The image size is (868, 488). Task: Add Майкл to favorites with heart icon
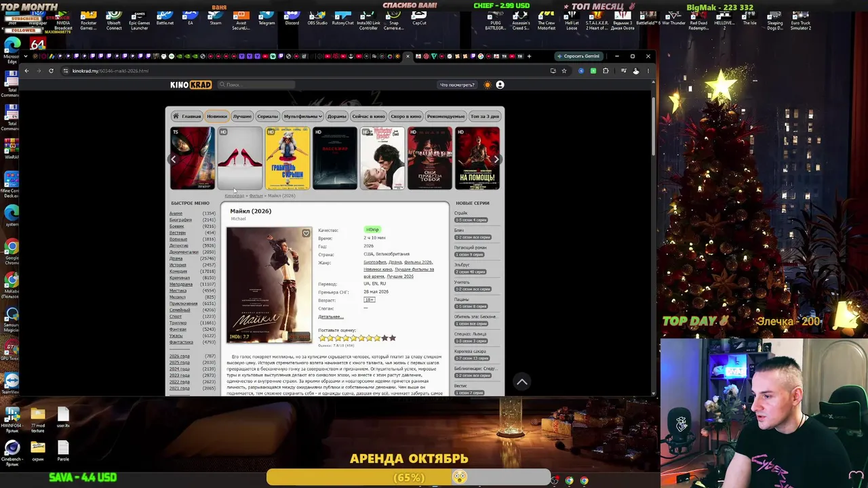pos(306,233)
